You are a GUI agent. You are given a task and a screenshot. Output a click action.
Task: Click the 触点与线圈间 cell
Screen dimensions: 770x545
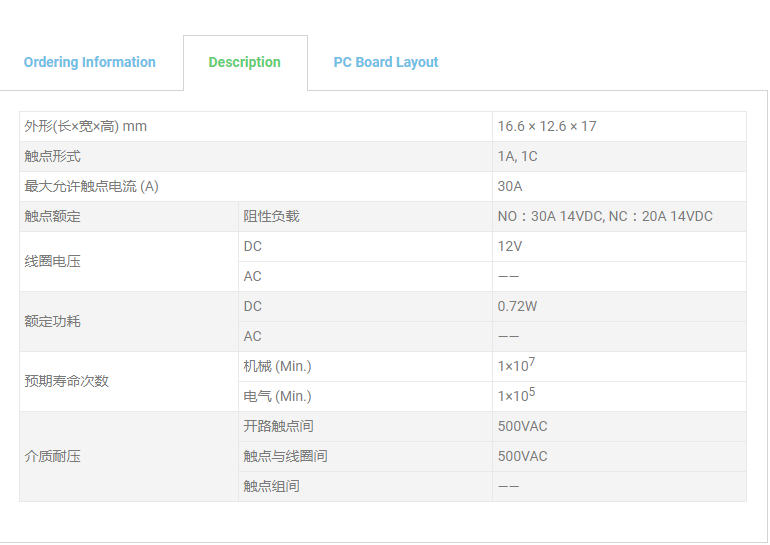[x=285, y=456]
